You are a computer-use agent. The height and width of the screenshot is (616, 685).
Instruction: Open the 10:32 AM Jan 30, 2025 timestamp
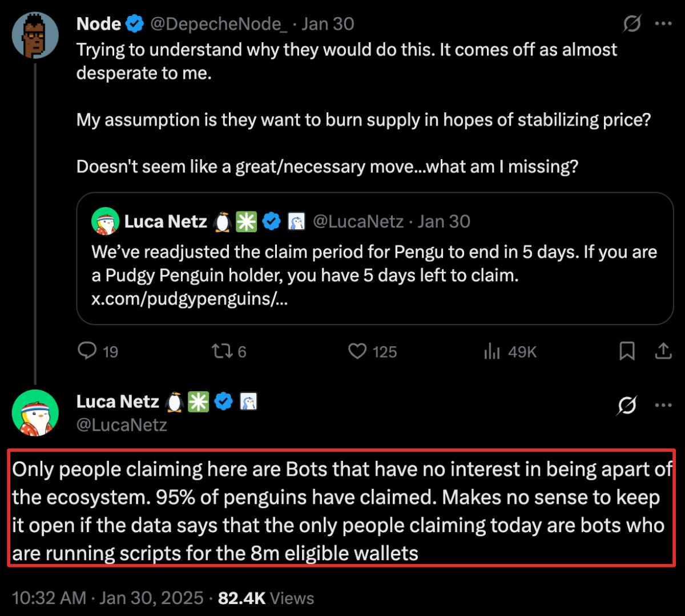(107, 598)
